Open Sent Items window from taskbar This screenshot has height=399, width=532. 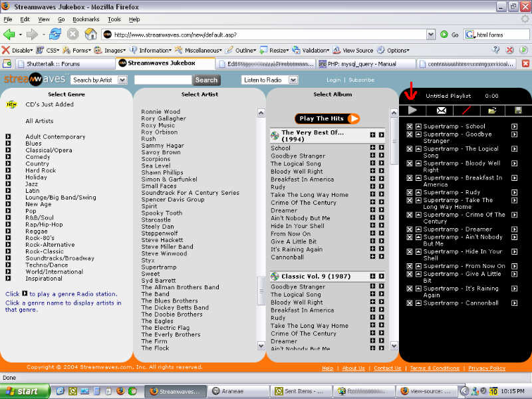click(x=302, y=391)
